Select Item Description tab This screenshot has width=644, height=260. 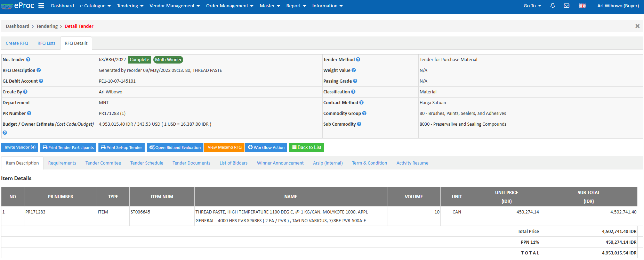point(22,163)
